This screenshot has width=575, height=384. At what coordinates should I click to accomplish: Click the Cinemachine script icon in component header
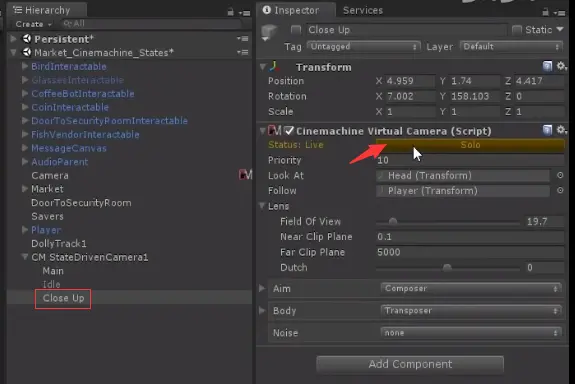pos(275,130)
